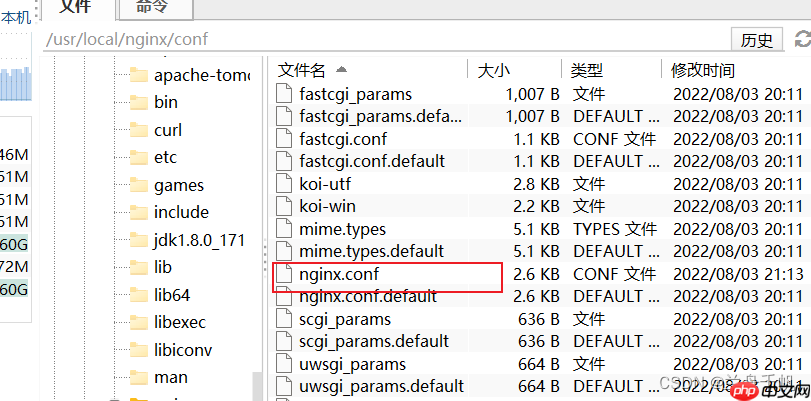Viewport: 811px width, 401px height.
Task: Click the fastcgi_params file icon
Action: (284, 94)
